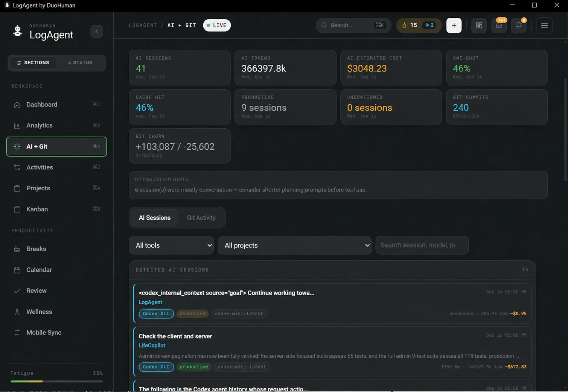Open the notifications bell icon

click(519, 25)
